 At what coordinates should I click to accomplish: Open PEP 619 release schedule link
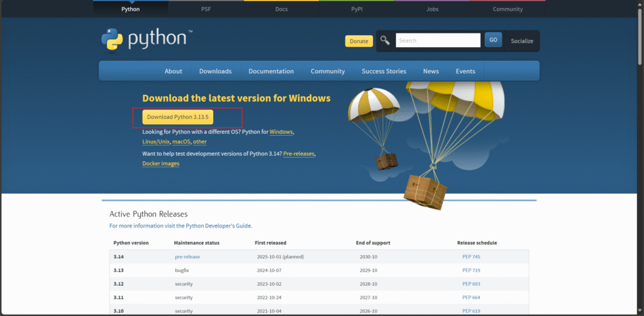(471, 311)
